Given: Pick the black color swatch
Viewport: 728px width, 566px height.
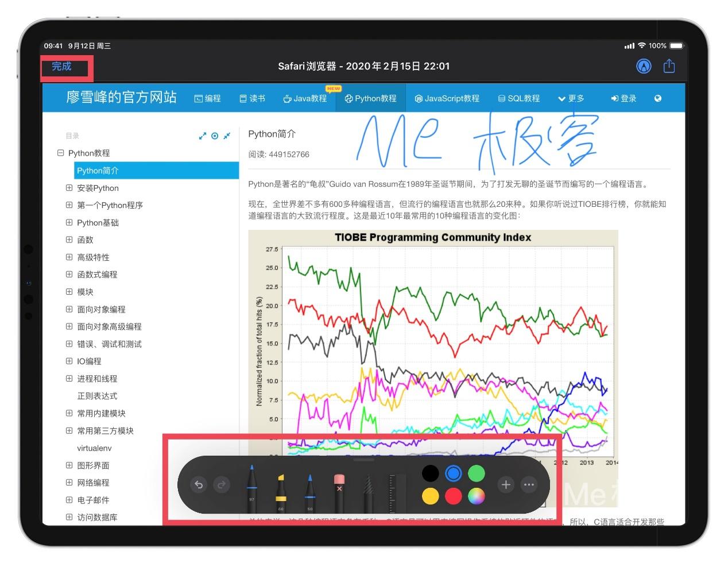Looking at the screenshot, I should point(431,473).
